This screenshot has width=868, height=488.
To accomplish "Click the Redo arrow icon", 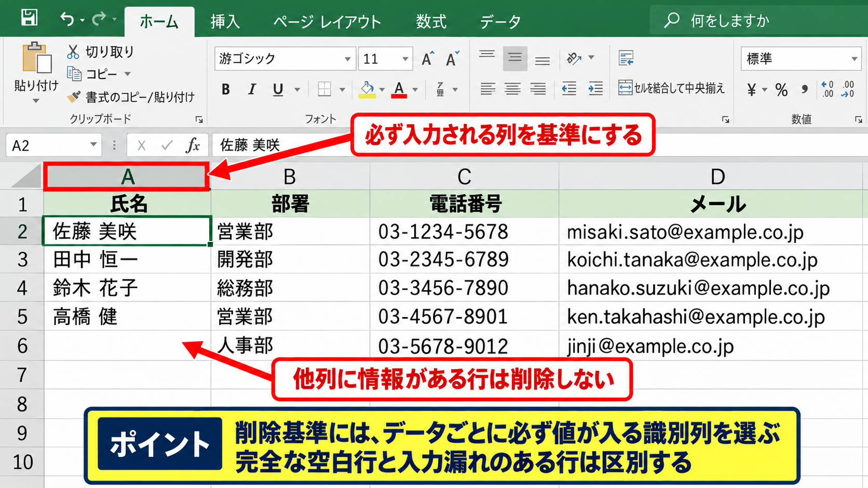I will (99, 19).
